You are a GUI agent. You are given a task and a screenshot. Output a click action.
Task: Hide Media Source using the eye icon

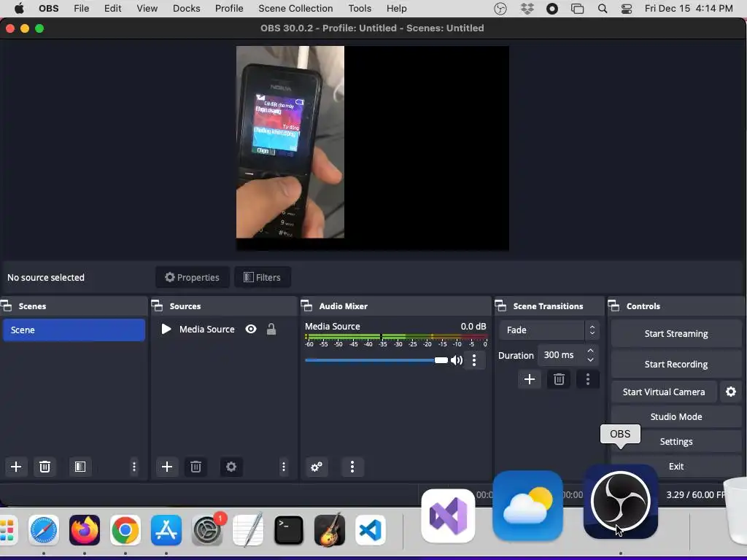click(251, 329)
